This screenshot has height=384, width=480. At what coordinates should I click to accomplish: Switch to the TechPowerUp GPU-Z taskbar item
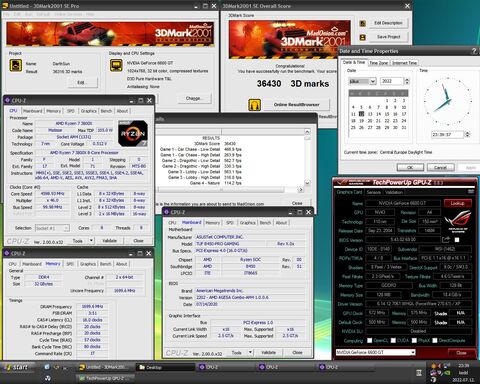[x=105, y=378]
